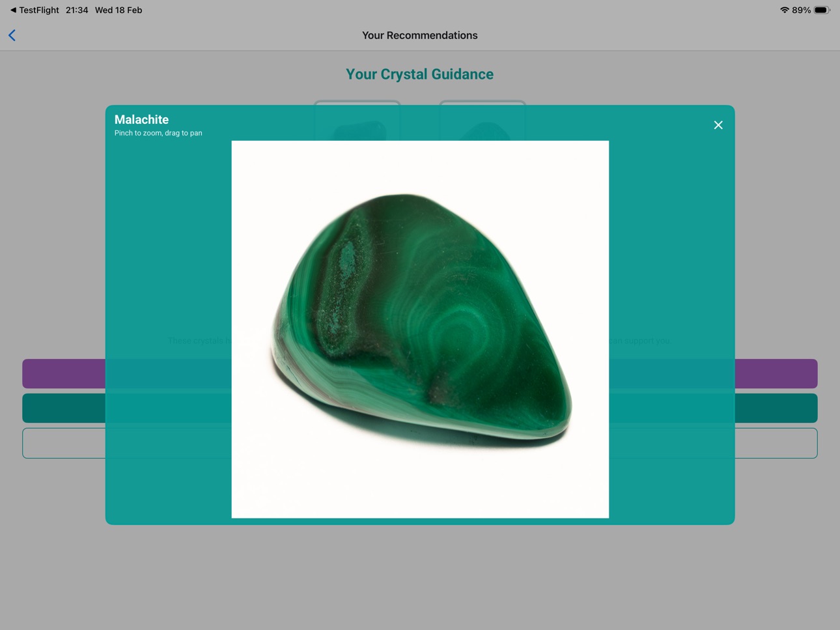Close the Malachite image viewer
The height and width of the screenshot is (630, 840).
718,125
